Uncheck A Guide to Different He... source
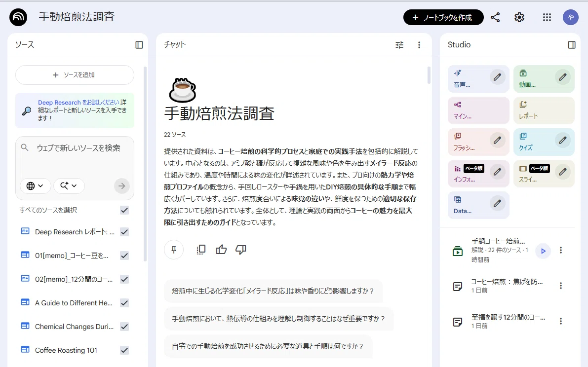The image size is (588, 367). click(124, 303)
